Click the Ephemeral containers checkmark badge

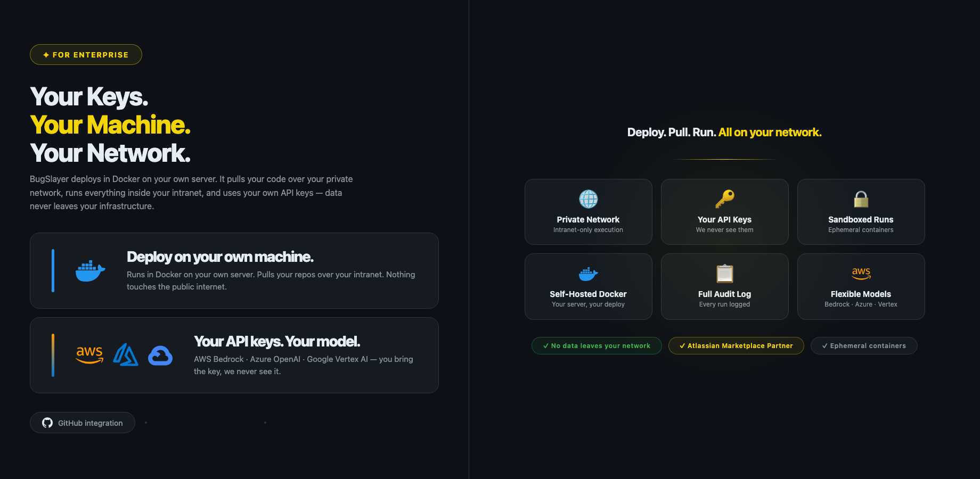click(x=864, y=346)
